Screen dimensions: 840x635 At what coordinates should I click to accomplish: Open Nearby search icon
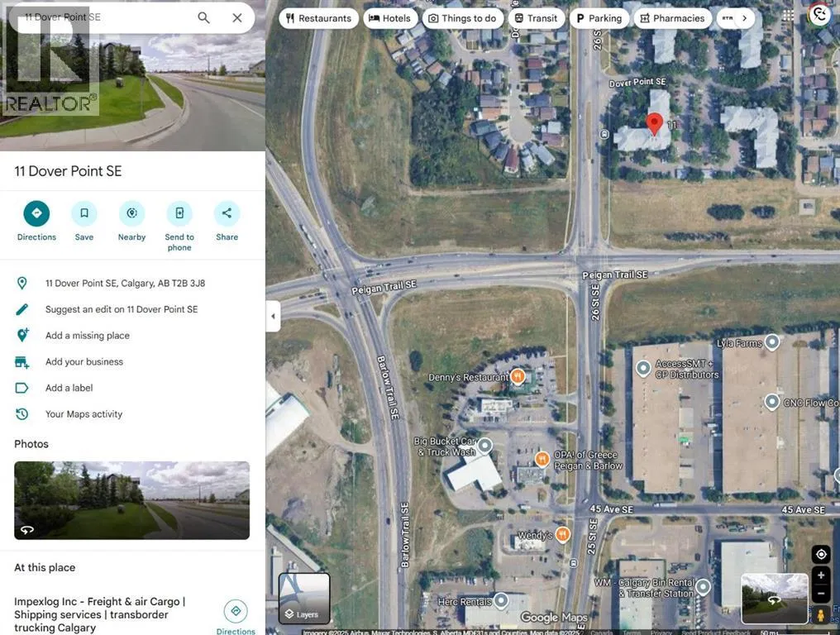pyautogui.click(x=131, y=213)
